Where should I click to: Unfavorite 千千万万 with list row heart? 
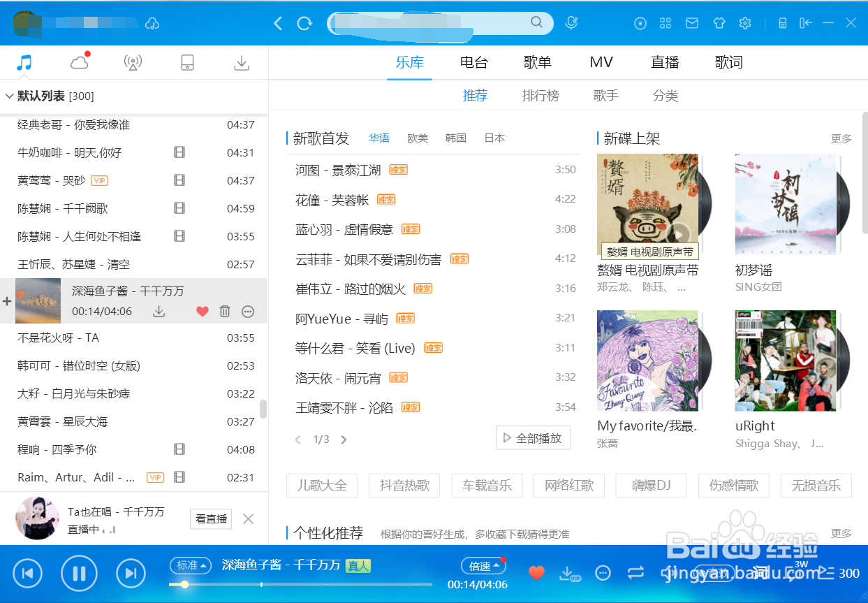(x=203, y=312)
